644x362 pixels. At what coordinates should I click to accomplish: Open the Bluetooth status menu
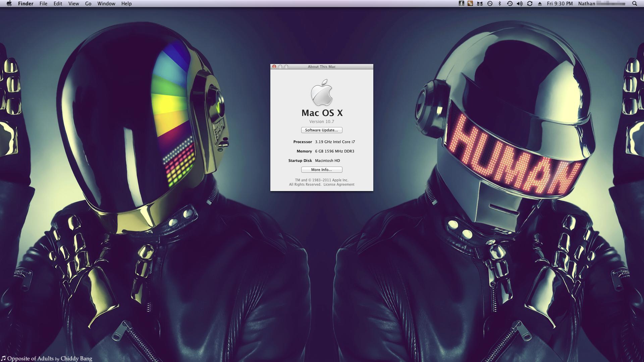499,4
